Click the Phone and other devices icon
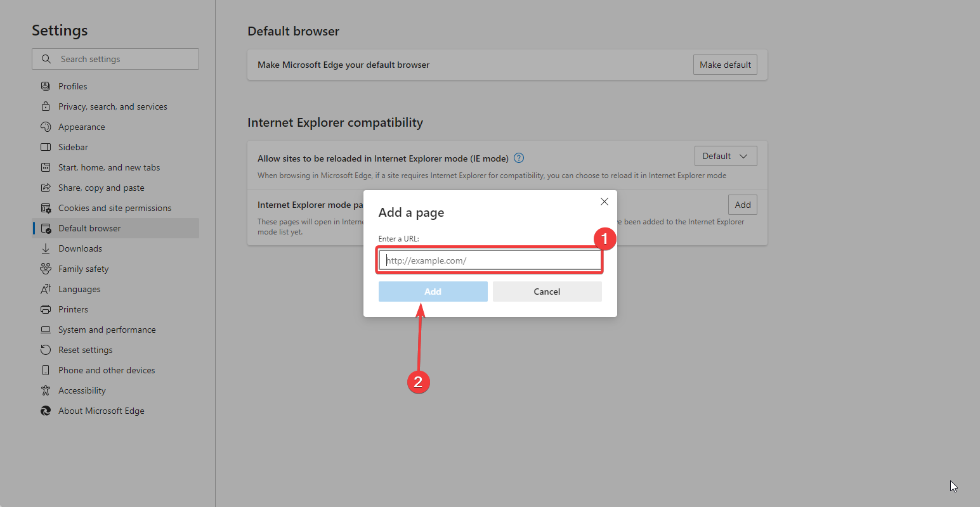Viewport: 980px width, 507px height. coord(46,370)
